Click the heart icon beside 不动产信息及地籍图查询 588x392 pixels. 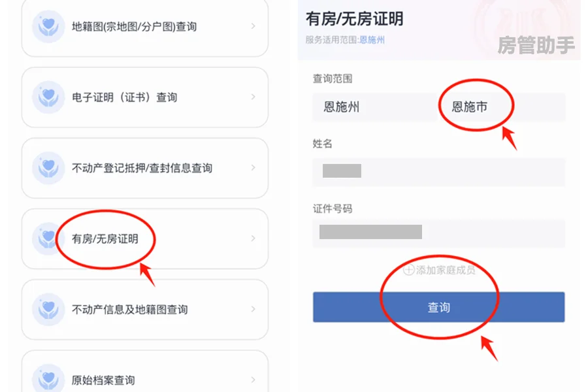coord(48,309)
